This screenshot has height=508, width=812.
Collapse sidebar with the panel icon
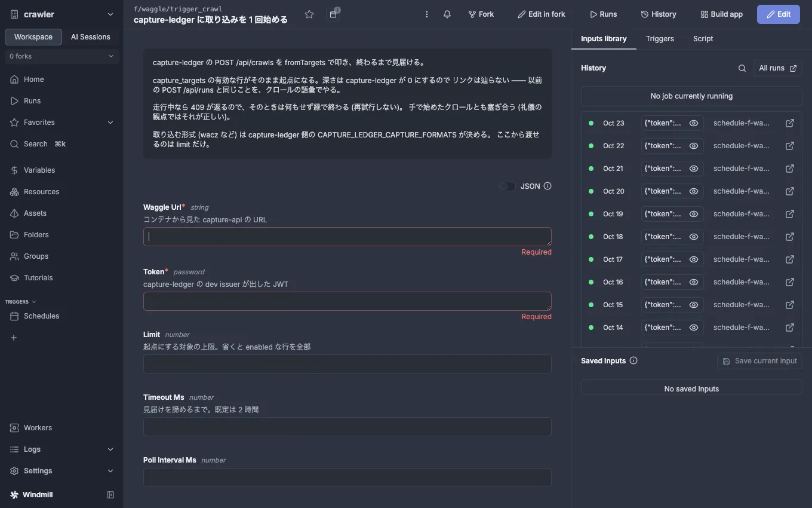pos(110,495)
